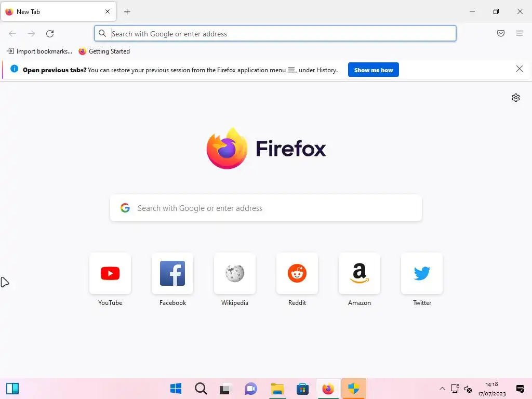This screenshot has height=399, width=532.
Task: Click the magnifier icon in address bar
Action: point(102,33)
